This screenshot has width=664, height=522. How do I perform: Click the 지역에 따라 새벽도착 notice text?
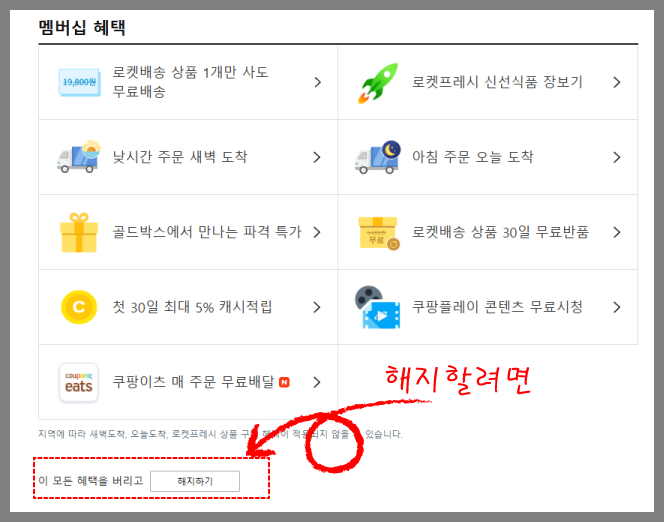pos(220,434)
